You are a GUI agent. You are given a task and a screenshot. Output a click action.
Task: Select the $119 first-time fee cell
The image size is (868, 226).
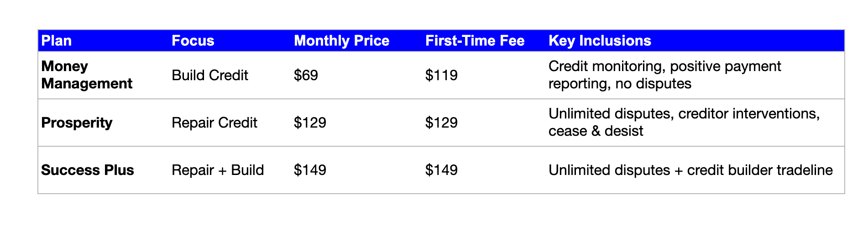[x=441, y=75]
